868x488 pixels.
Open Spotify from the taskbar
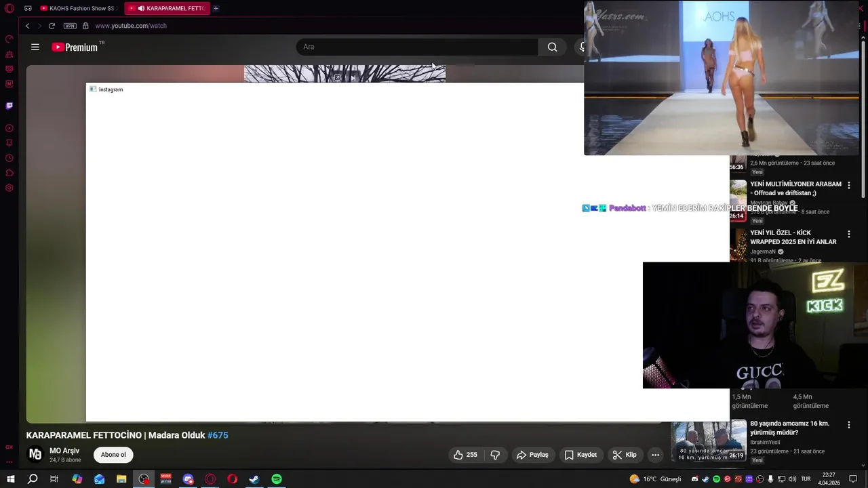click(277, 479)
